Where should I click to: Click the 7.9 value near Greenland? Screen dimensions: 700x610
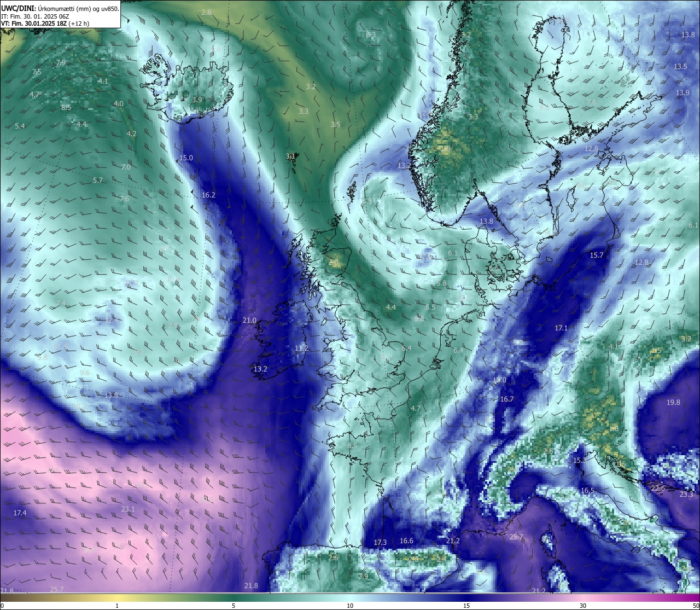pyautogui.click(x=61, y=63)
